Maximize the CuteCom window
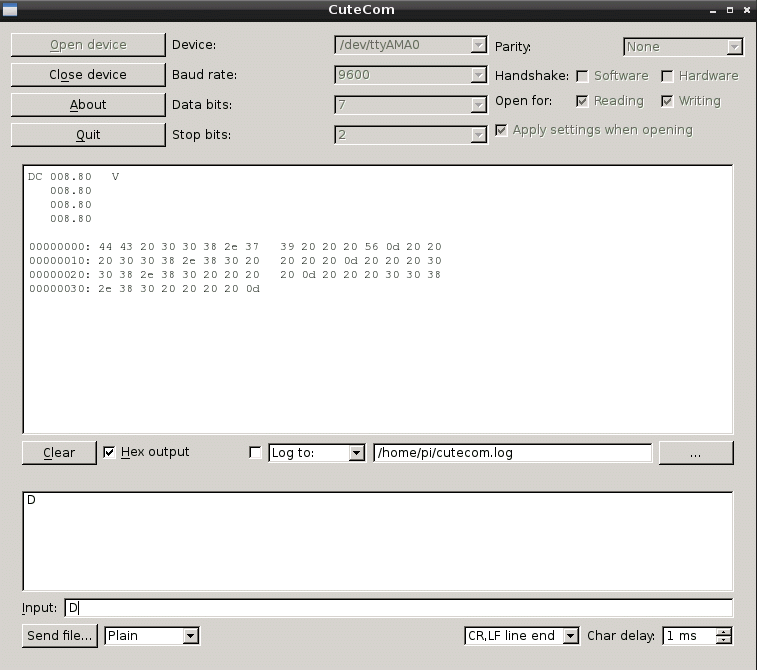 730,10
